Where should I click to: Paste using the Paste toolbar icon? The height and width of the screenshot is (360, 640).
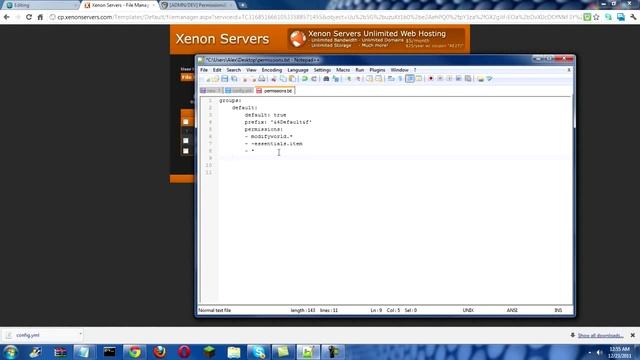pos(293,78)
